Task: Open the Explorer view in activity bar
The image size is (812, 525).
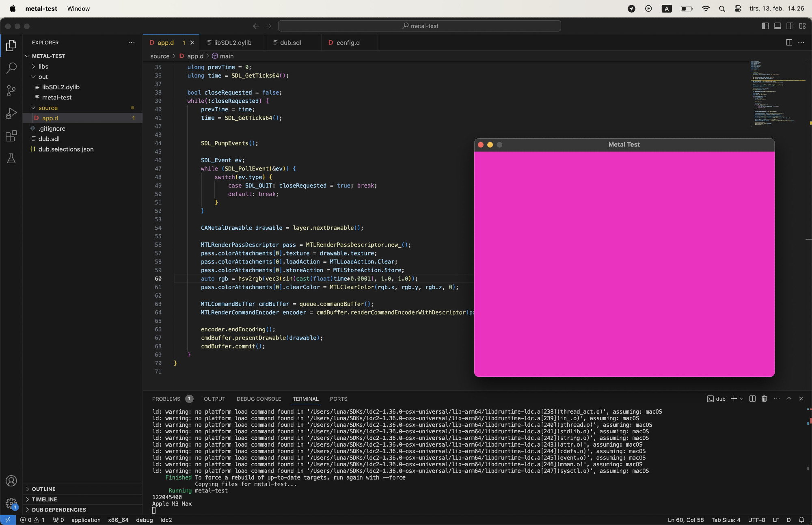Action: coord(11,45)
